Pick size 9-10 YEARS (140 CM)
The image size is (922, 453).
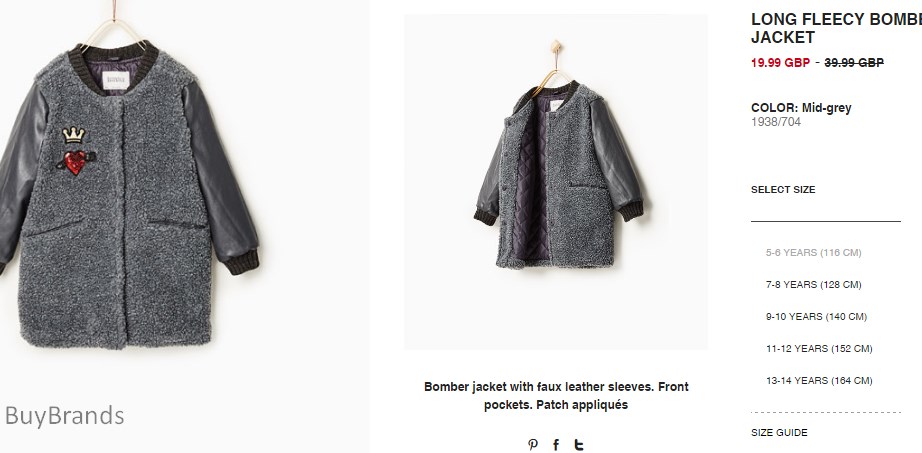816,317
